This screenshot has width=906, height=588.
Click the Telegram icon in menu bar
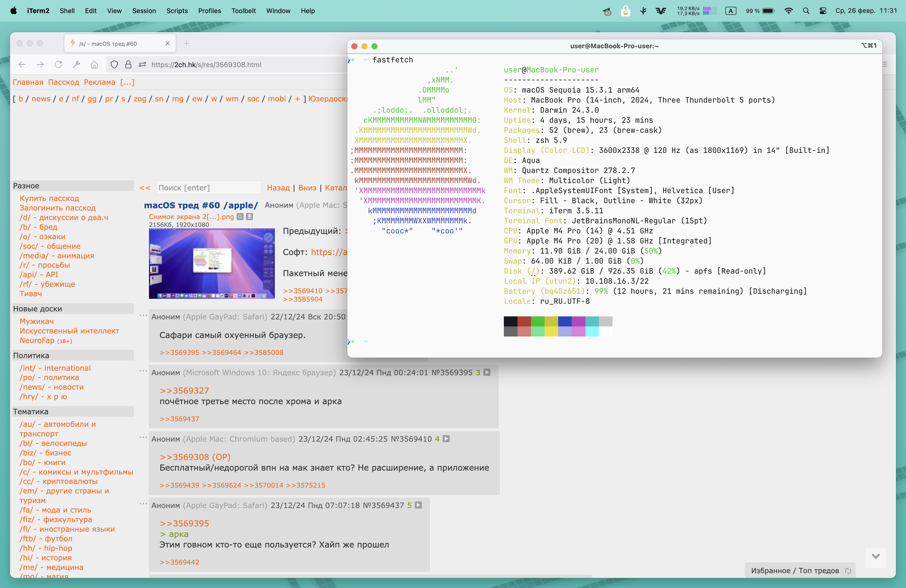point(607,11)
